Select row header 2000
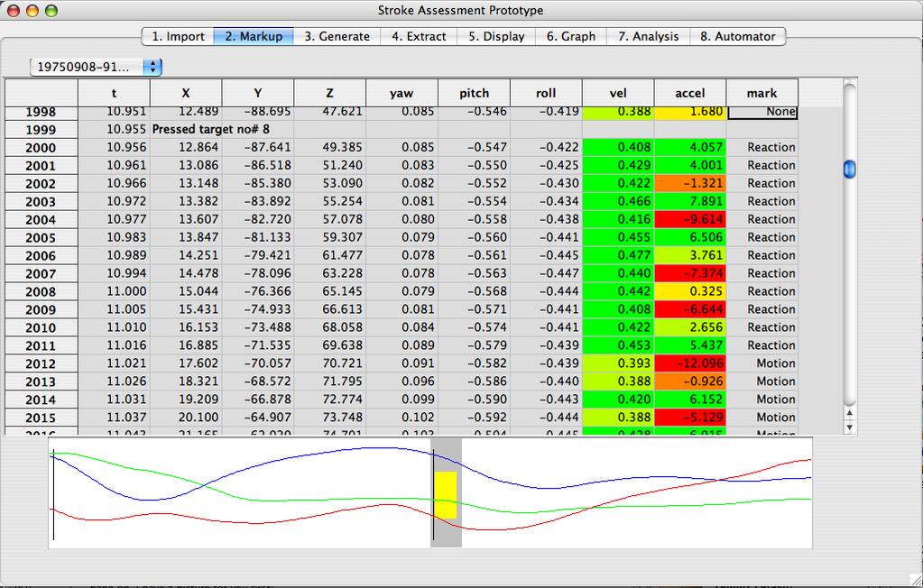 42,148
